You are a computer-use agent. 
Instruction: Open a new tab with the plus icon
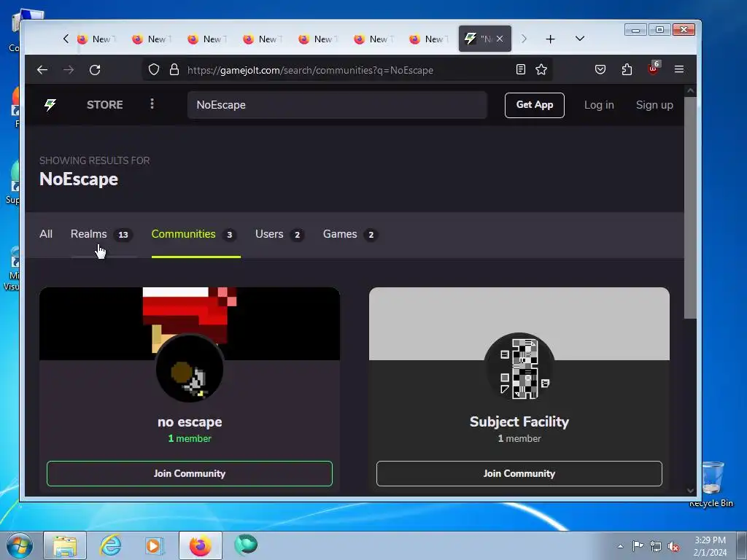pos(550,39)
